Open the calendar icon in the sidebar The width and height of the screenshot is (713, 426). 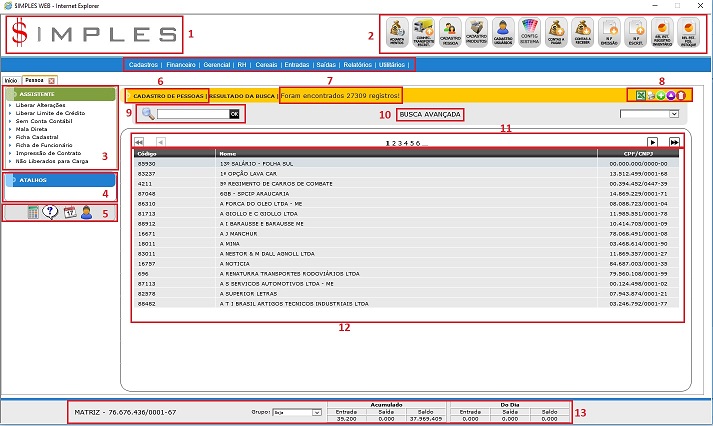point(70,211)
